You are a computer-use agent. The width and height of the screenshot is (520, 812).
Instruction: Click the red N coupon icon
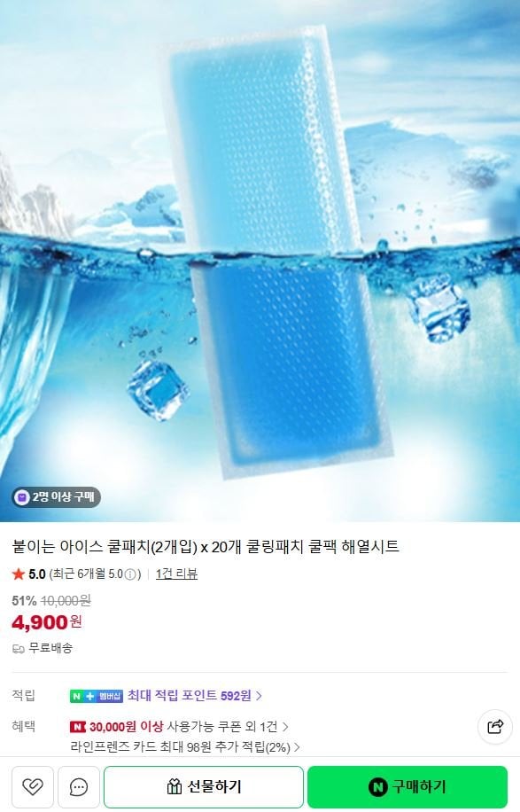78,727
